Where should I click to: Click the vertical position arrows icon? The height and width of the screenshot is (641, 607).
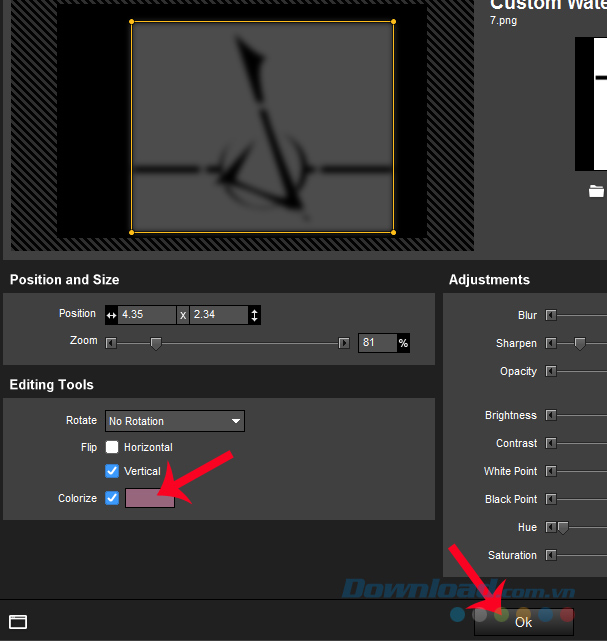pyautogui.click(x=254, y=315)
